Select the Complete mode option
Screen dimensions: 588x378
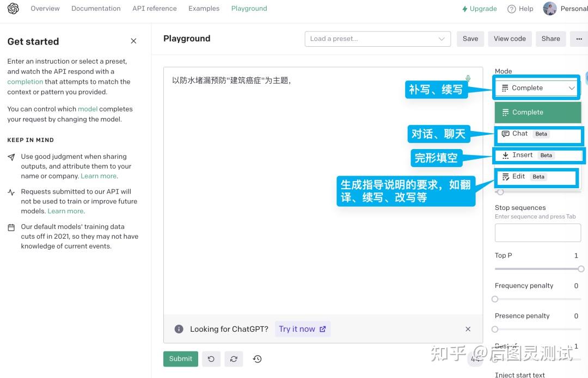click(538, 113)
